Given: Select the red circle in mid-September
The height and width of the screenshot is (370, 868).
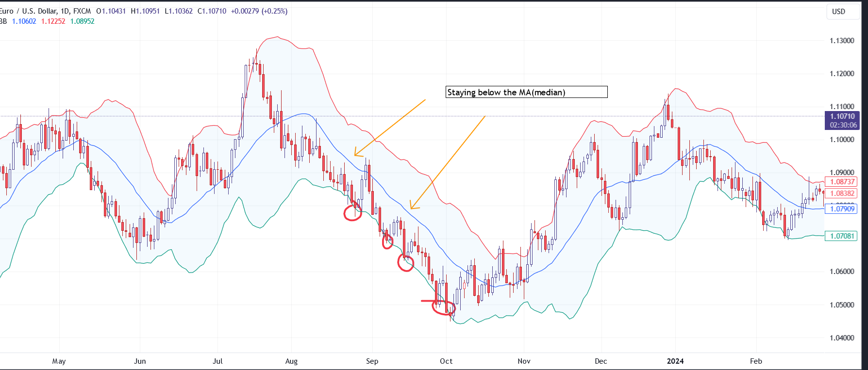Looking at the screenshot, I should click(406, 263).
